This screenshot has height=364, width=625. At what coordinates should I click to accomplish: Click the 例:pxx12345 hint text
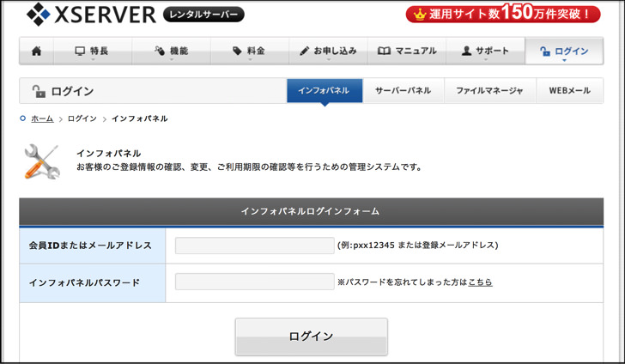418,246
